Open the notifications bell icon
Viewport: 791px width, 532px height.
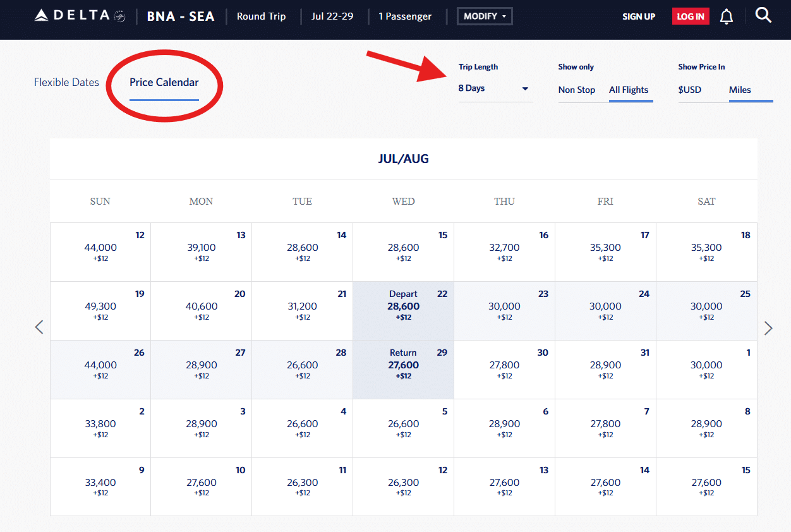pos(727,17)
